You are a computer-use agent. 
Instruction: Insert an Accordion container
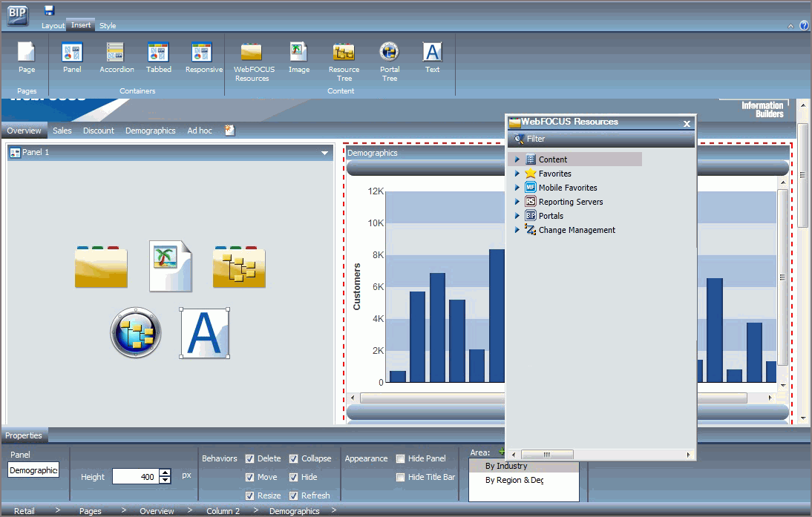117,57
